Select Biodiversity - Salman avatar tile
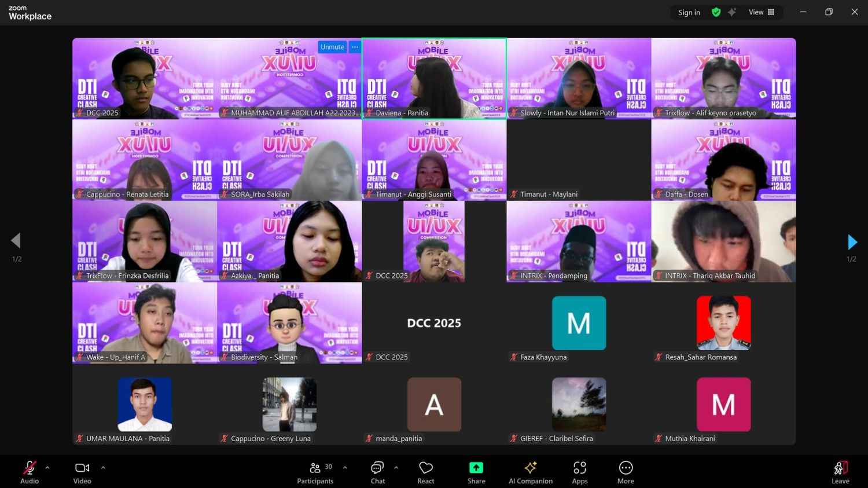868x488 pixels. tap(289, 323)
